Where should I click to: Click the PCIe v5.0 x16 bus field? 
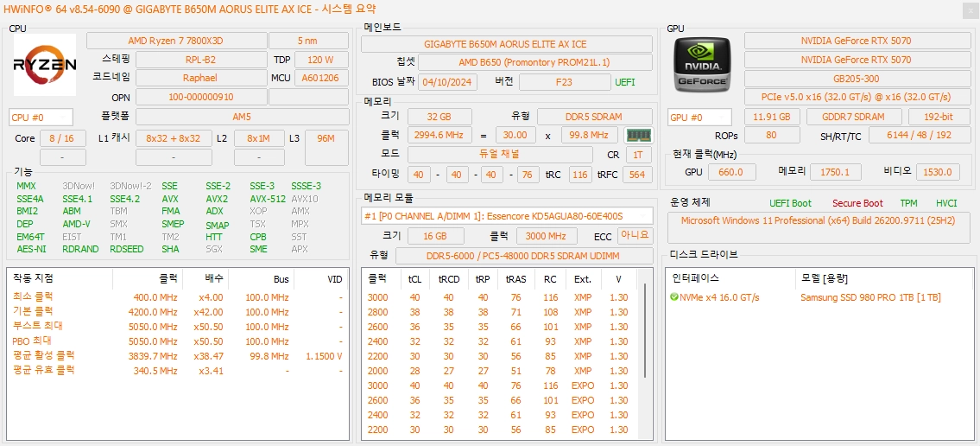click(x=856, y=97)
